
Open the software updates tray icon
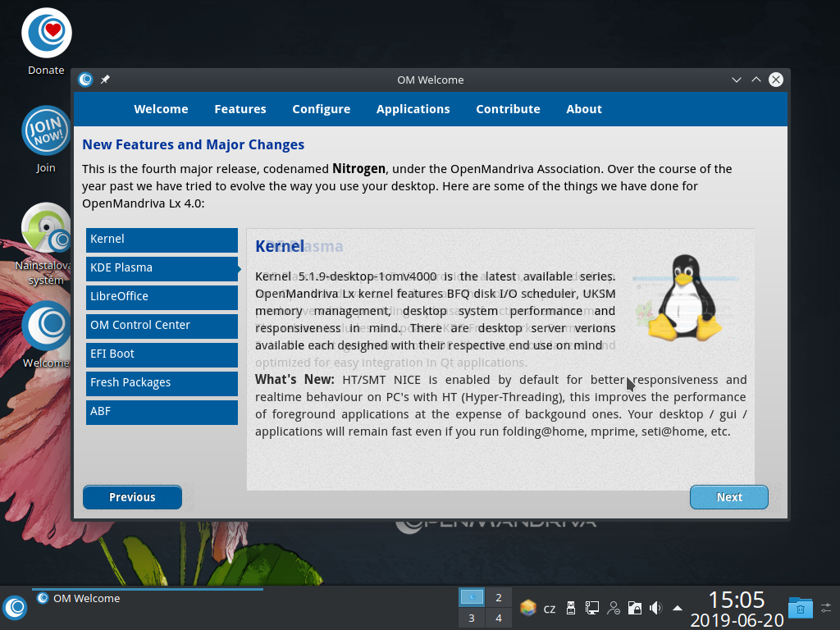click(x=527, y=608)
